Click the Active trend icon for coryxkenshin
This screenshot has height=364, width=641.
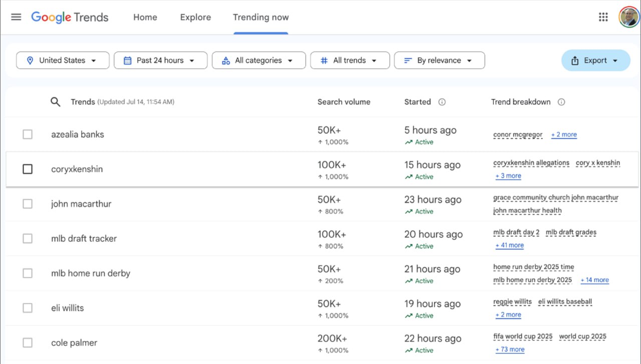point(409,177)
